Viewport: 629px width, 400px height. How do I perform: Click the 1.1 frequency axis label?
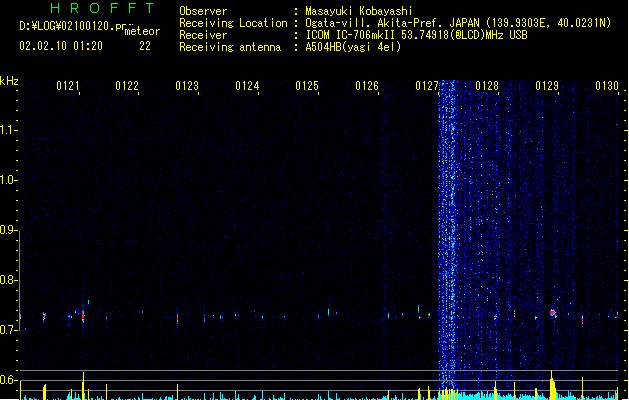7,130
